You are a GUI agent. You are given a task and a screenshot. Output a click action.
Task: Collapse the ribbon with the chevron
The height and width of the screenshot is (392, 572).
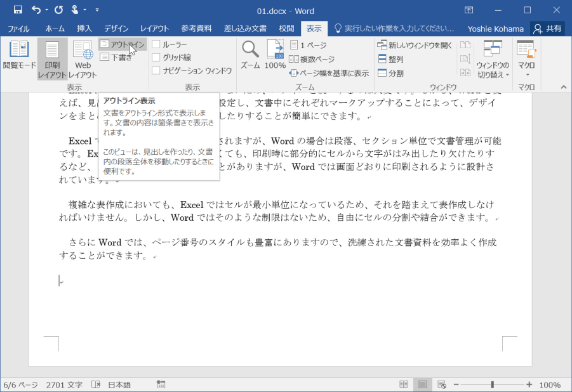pos(564,87)
